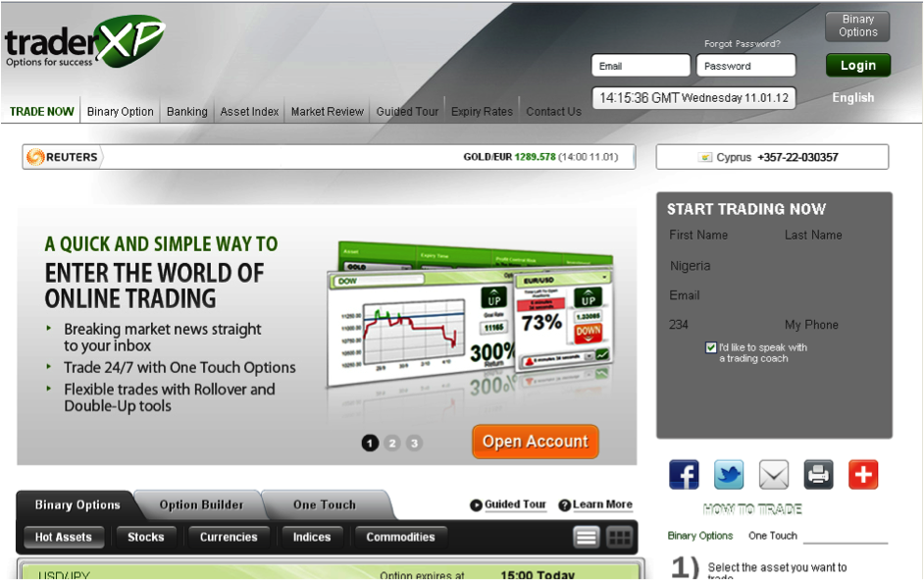The image size is (924, 580).
Task: Go to banner slide 3
Action: [414, 443]
